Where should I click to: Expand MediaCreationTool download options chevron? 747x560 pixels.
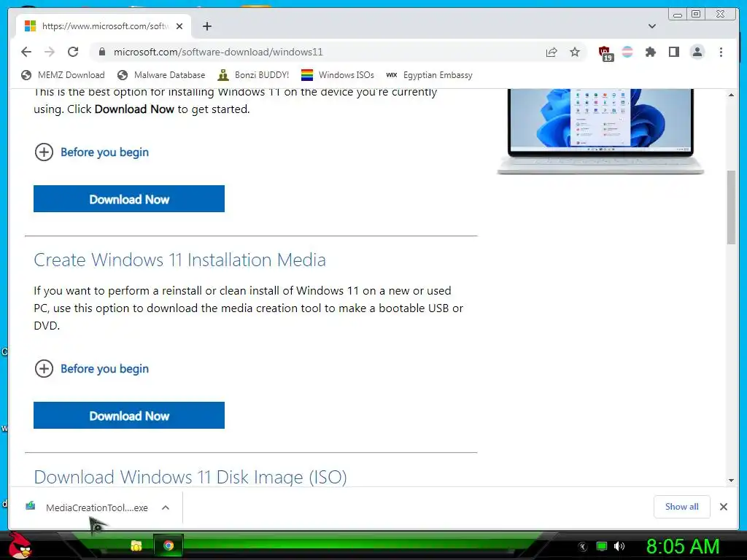click(x=166, y=507)
